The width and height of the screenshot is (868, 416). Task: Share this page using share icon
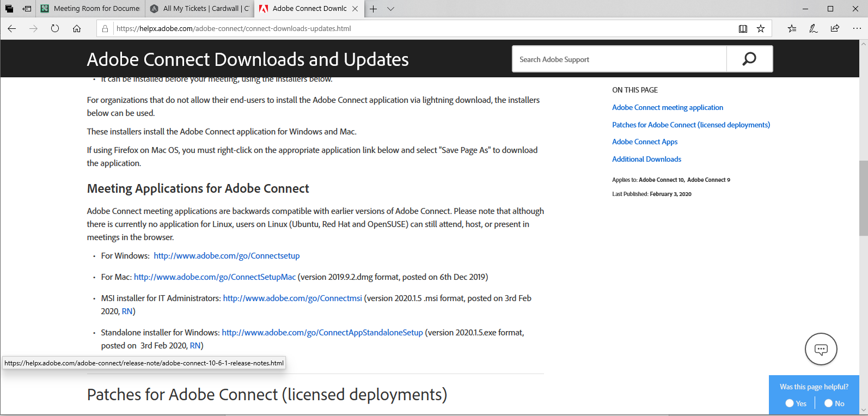click(x=835, y=28)
